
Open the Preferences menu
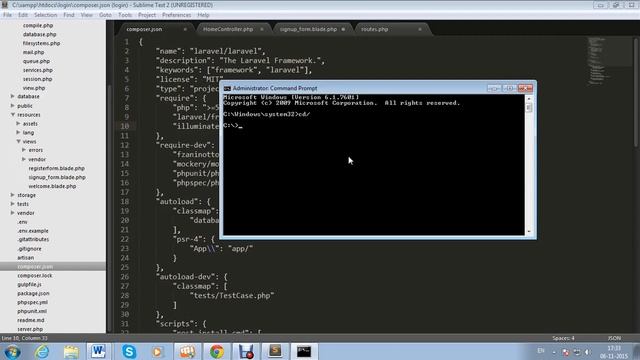point(176,15)
